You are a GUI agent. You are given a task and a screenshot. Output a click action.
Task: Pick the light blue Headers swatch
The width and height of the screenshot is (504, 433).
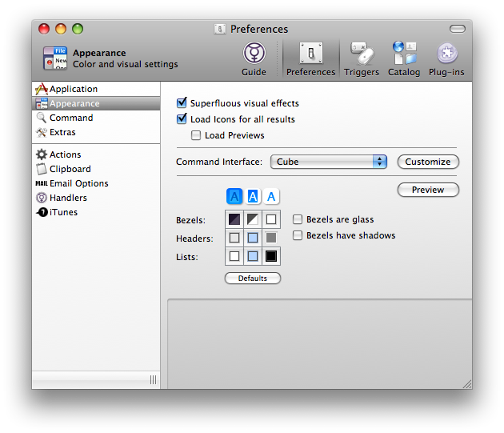pos(253,238)
